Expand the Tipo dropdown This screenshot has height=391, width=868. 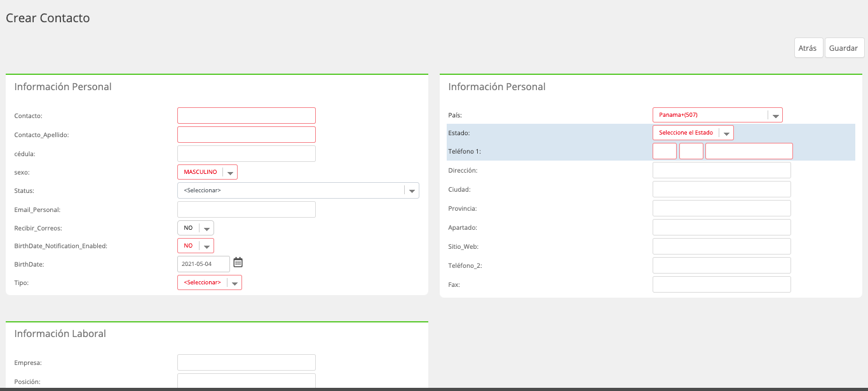210,282
